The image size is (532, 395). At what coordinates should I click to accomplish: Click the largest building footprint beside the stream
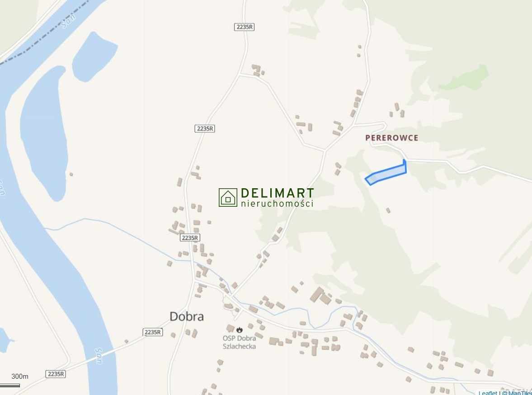pos(320,296)
